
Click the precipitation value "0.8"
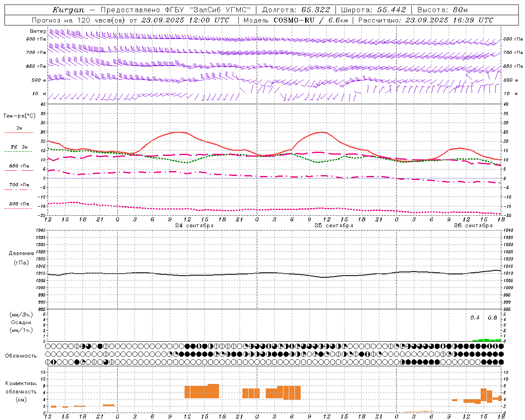[x=492, y=318]
